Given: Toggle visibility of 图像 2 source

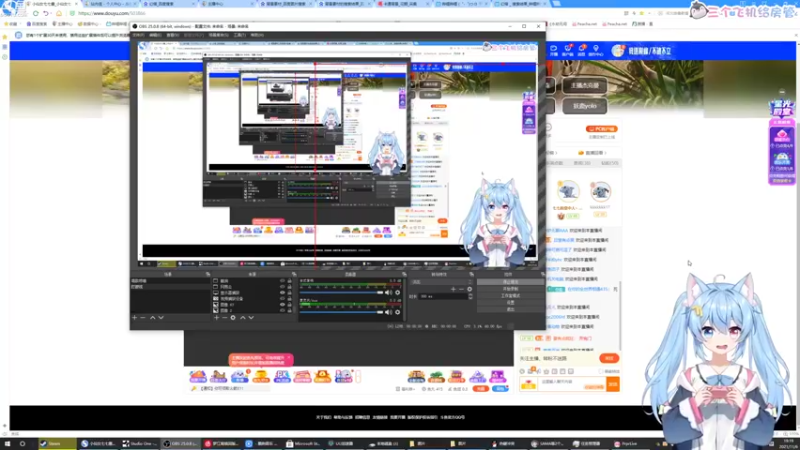Looking at the screenshot, I should (282, 310).
